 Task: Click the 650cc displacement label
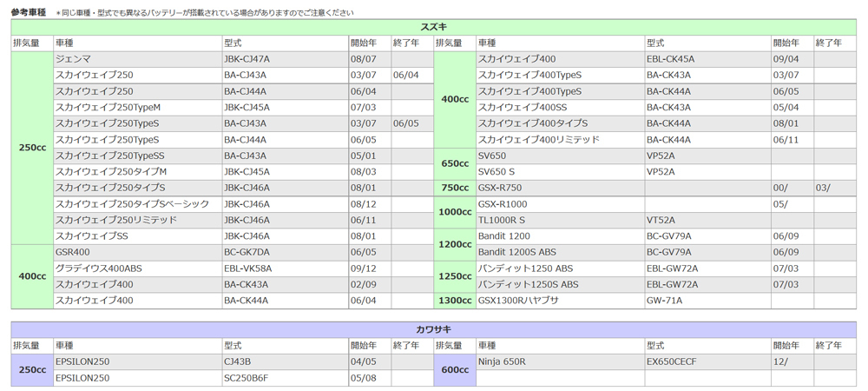(455, 164)
